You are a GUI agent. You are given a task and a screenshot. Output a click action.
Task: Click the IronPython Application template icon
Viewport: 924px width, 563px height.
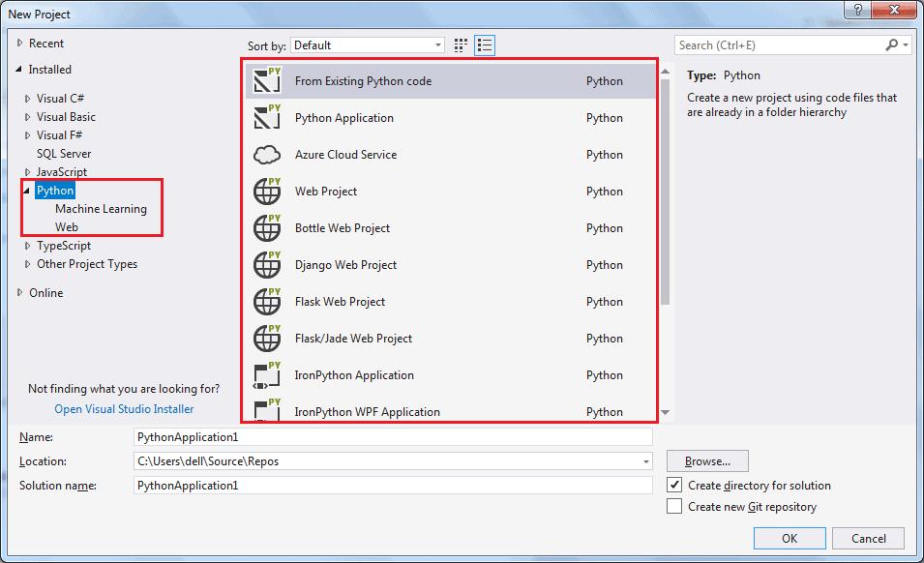point(267,375)
